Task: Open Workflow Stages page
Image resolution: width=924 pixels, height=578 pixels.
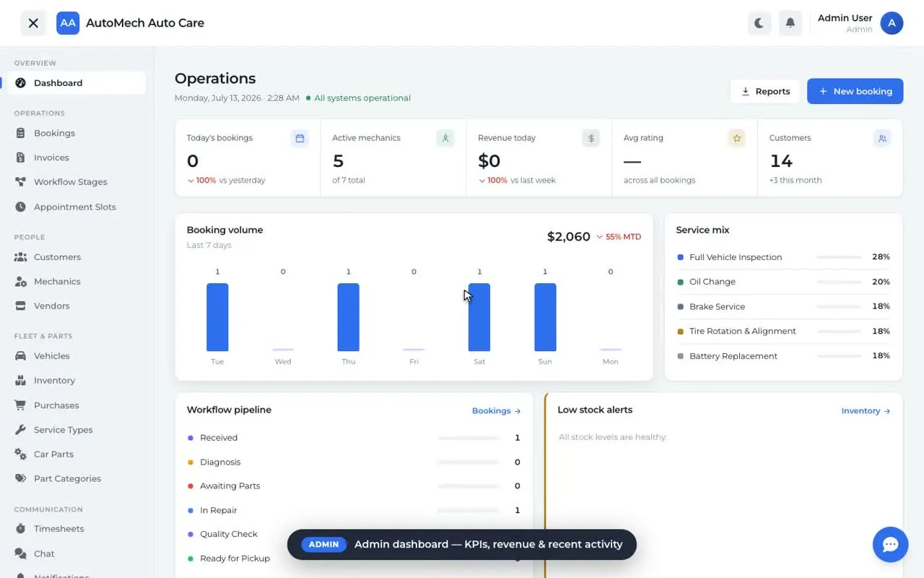Action: point(77,182)
